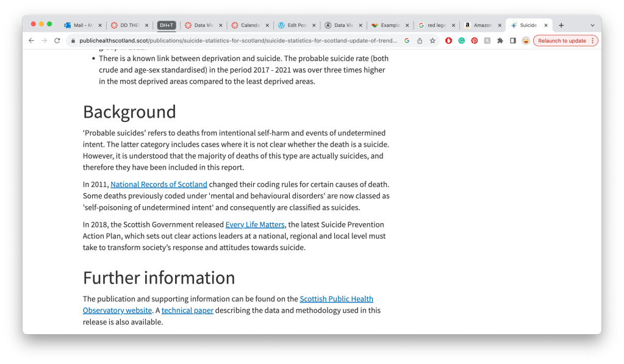
Task: Open the Chrome three-dot menu
Action: pos(592,41)
